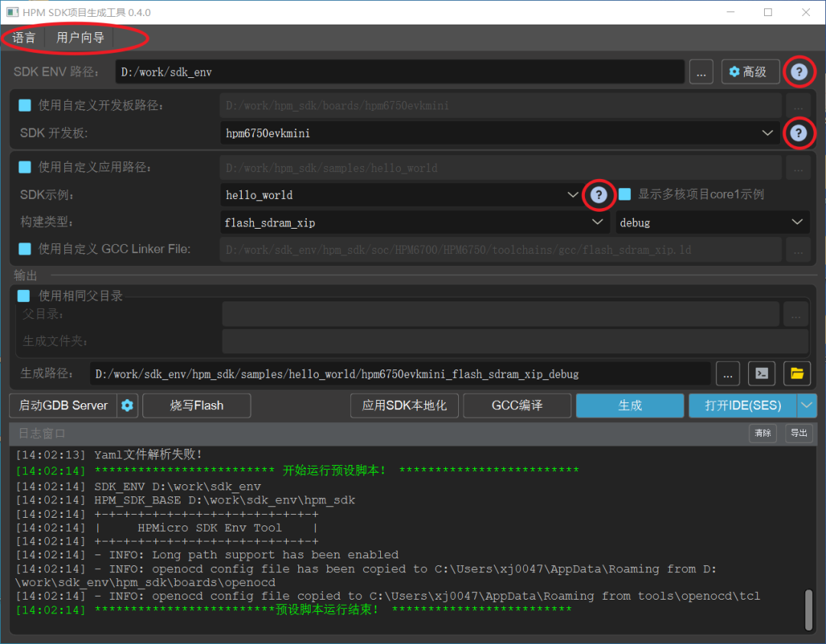Export the log with 导出 button

799,433
